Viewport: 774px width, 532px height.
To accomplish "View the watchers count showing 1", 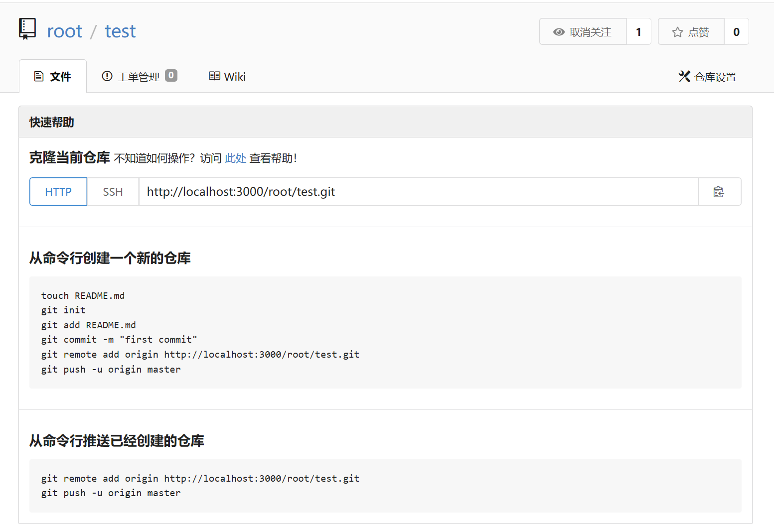I will tap(638, 32).
